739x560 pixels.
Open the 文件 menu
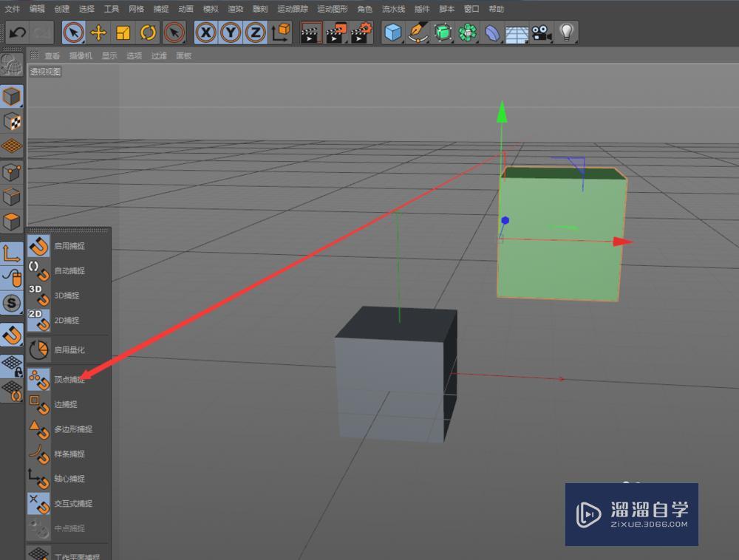[x=13, y=8]
